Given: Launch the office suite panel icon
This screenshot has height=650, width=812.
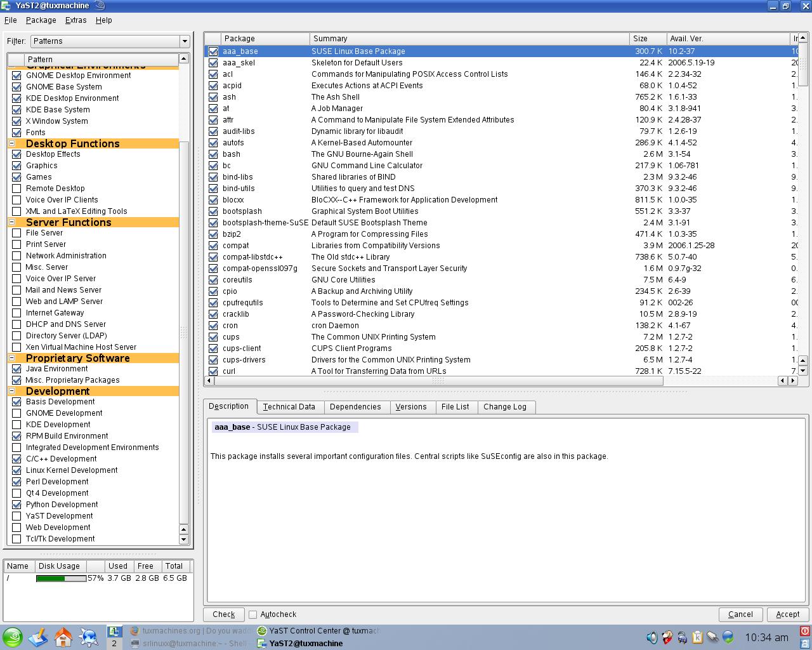Looking at the screenshot, I should tap(38, 637).
